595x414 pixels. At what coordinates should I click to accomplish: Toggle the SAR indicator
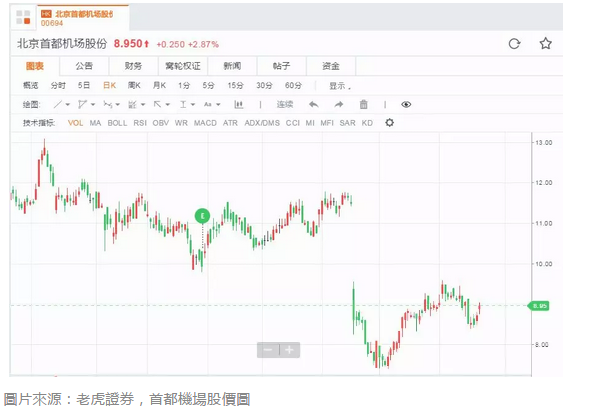pyautogui.click(x=347, y=123)
